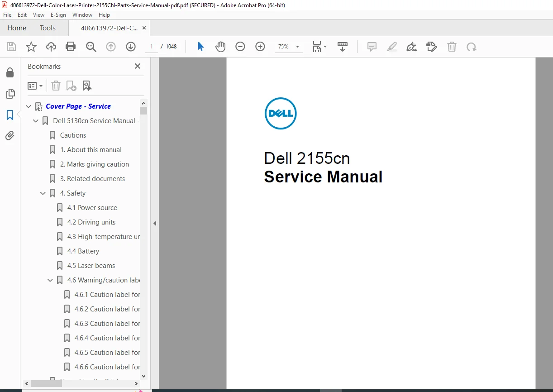Select 4.1 Power source bookmark
Viewport: 553px width, 392px height.
coord(92,208)
